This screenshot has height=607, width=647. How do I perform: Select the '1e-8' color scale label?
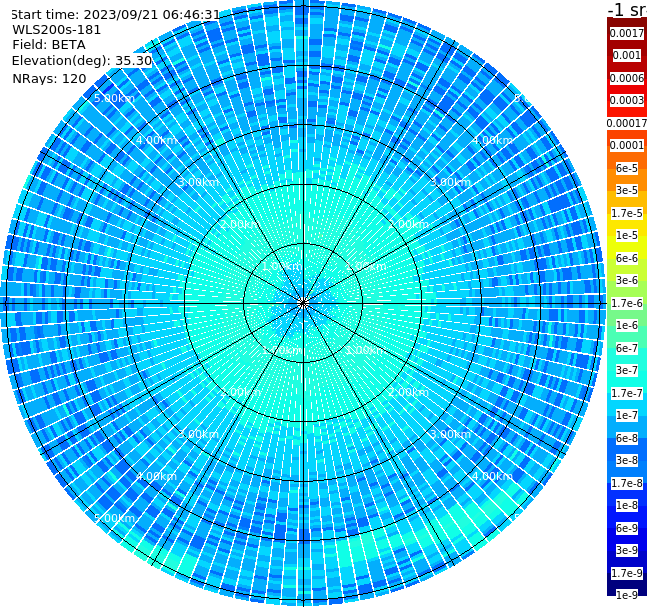pos(627,505)
